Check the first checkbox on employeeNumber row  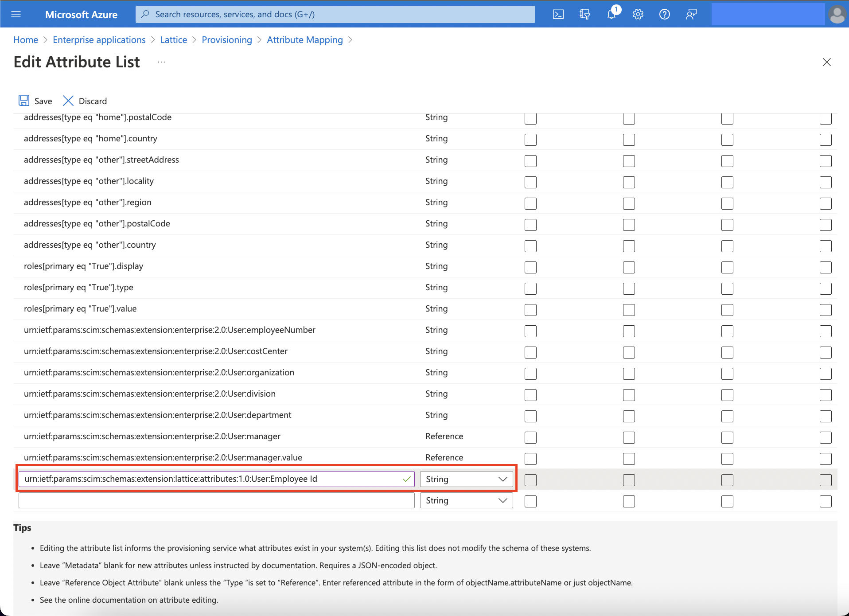click(530, 331)
